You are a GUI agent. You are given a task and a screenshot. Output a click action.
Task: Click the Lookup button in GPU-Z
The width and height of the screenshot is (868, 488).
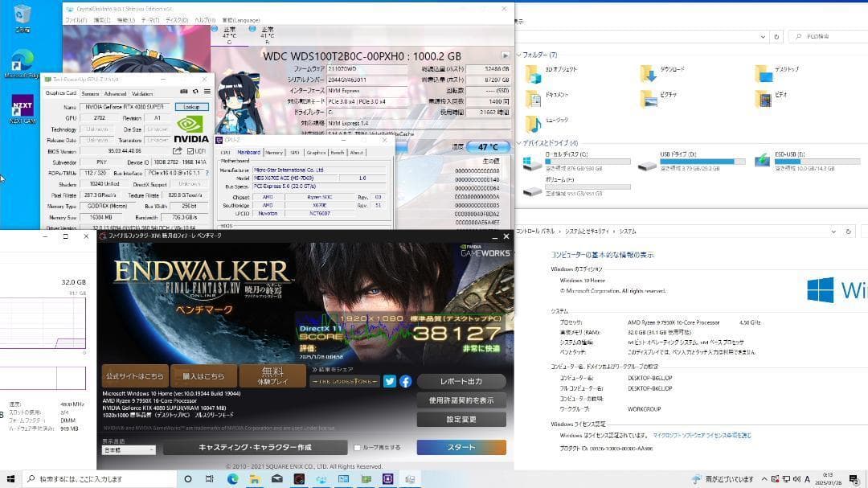coord(191,107)
